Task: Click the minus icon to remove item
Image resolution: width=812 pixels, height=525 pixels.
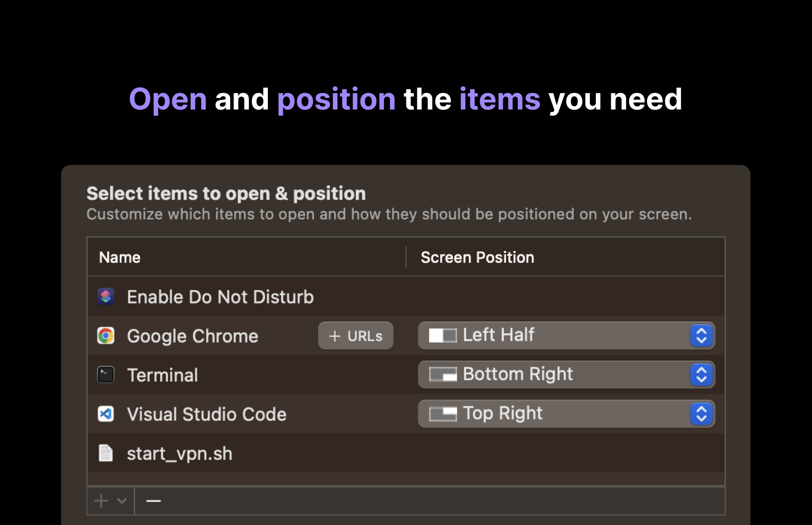Action: 154,501
